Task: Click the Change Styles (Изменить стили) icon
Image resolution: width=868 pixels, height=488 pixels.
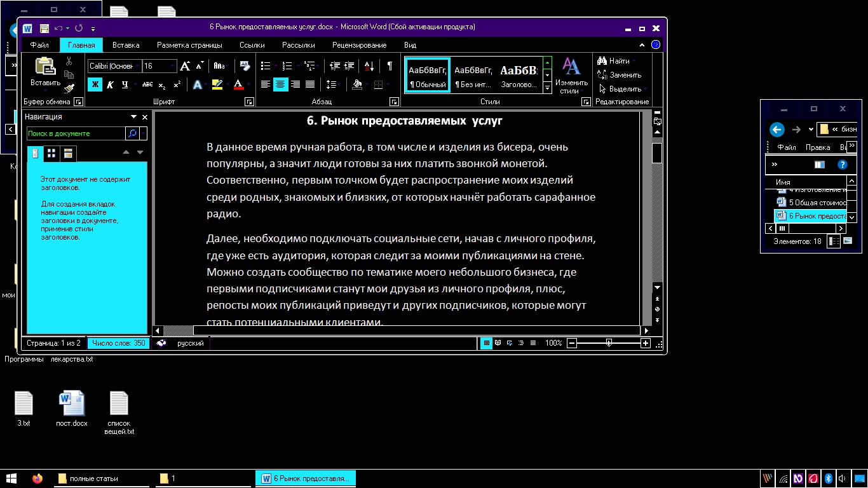Action: coord(571,76)
